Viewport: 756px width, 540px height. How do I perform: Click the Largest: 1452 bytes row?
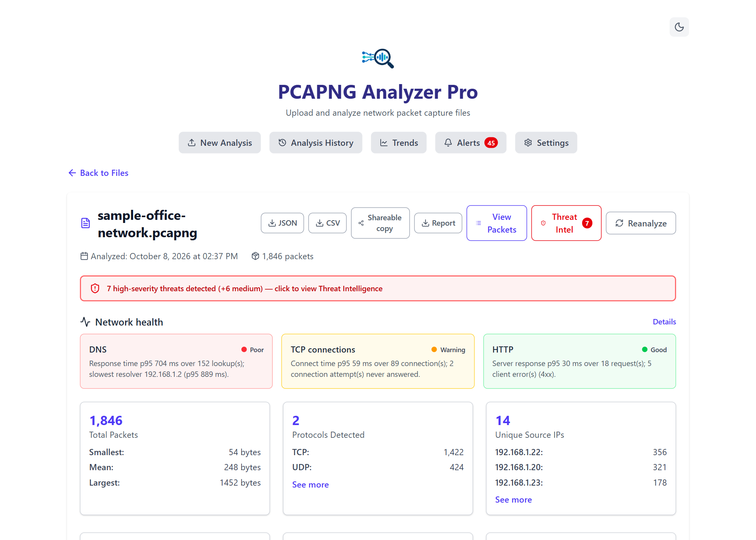pyautogui.click(x=175, y=483)
